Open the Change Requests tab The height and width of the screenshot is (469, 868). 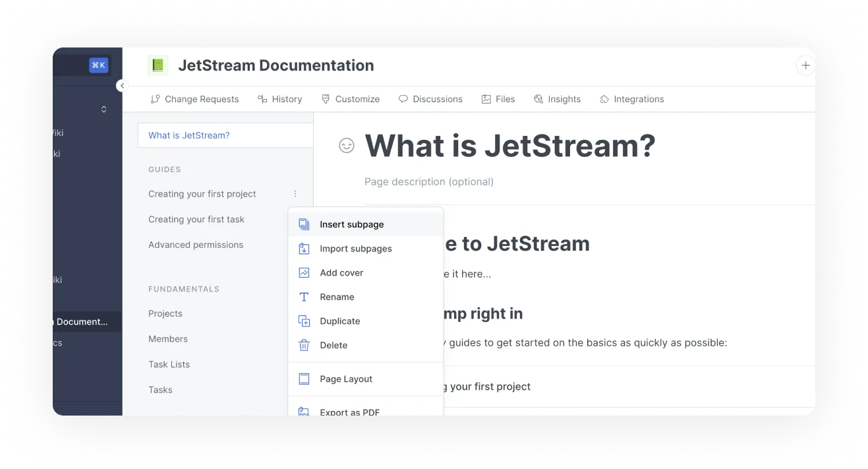tap(194, 99)
